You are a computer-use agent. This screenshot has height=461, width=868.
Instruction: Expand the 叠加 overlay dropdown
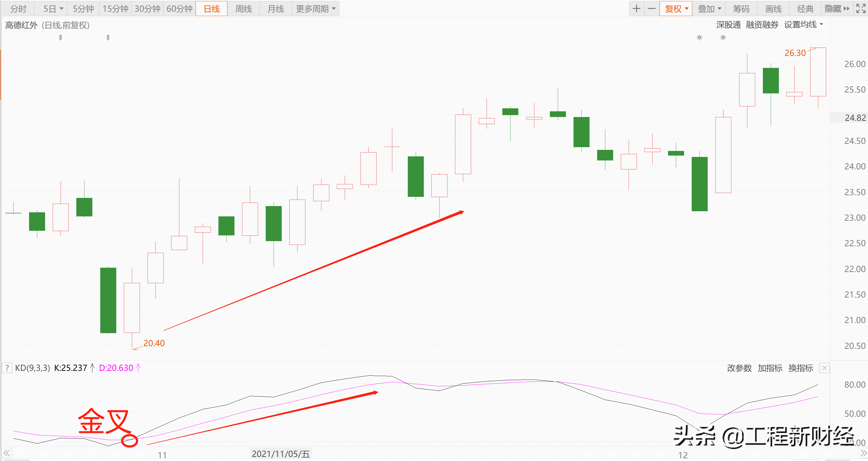pos(709,9)
